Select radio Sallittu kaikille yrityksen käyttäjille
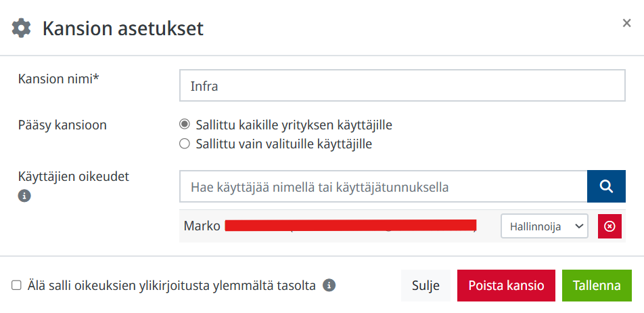The height and width of the screenshot is (313, 644). click(x=185, y=124)
